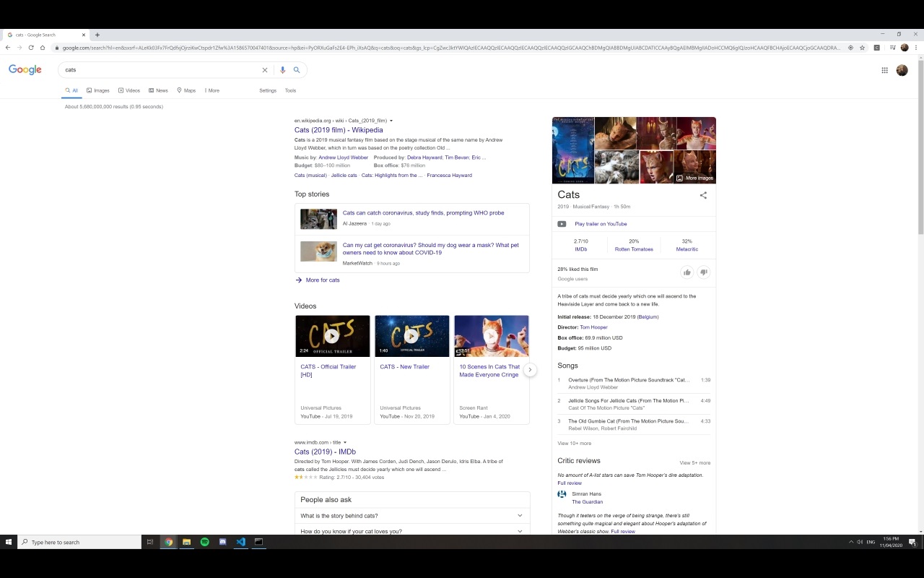Image resolution: width=924 pixels, height=578 pixels.
Task: Open Google apps grid
Action: [x=884, y=70]
